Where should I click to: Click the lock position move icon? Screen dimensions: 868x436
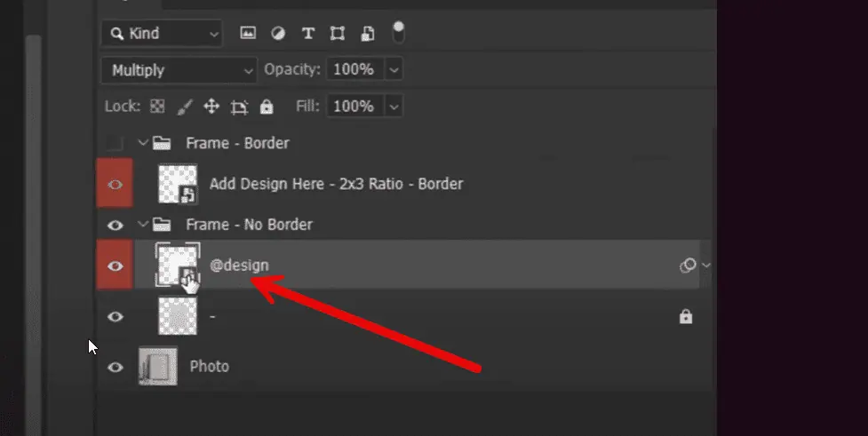(211, 107)
